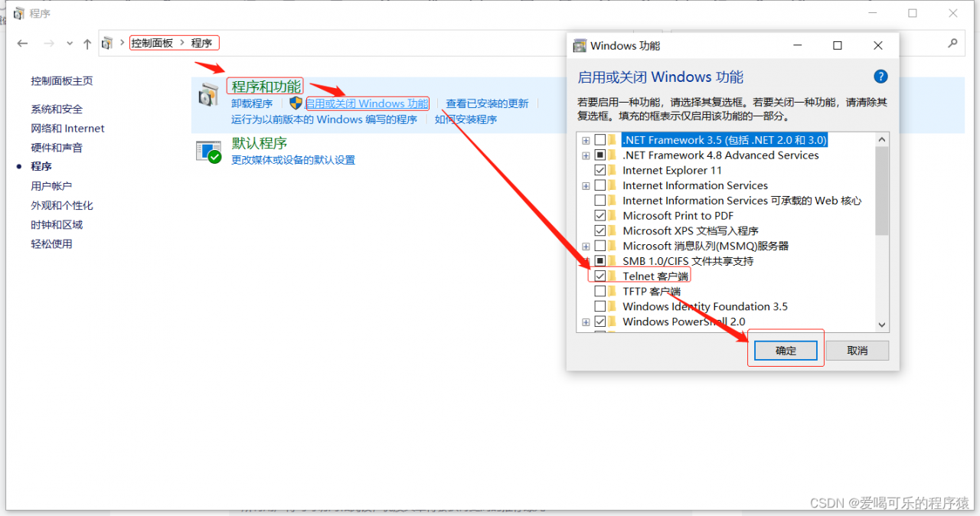Click the search magnifier icon in 程序 window
Image resolution: width=980 pixels, height=516 pixels.
pos(952,43)
